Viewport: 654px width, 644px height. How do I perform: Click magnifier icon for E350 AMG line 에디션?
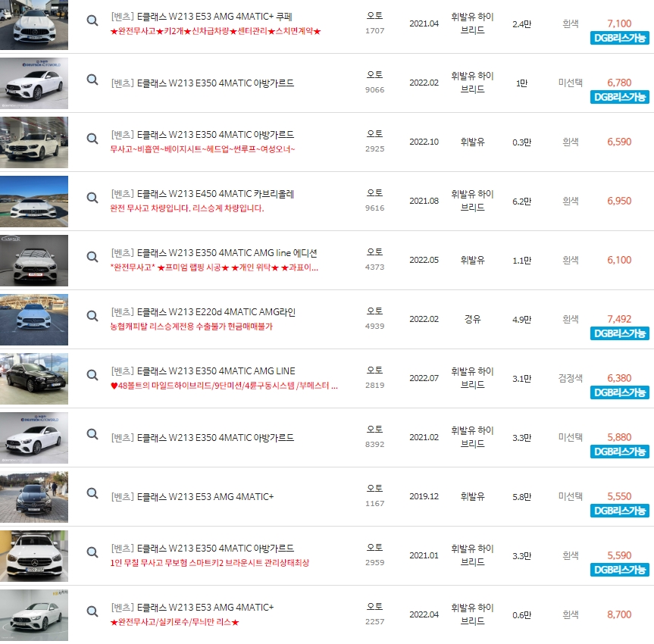92,257
